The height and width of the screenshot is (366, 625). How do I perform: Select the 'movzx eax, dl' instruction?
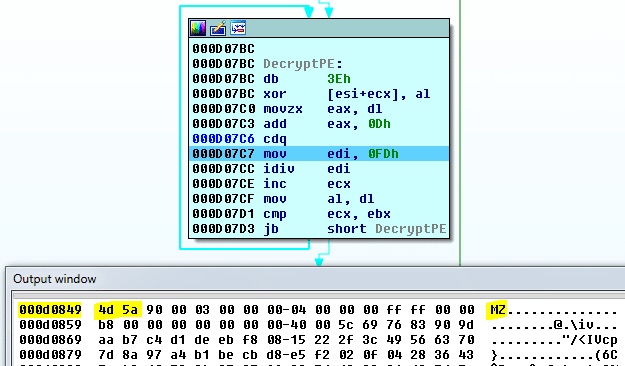pos(319,109)
